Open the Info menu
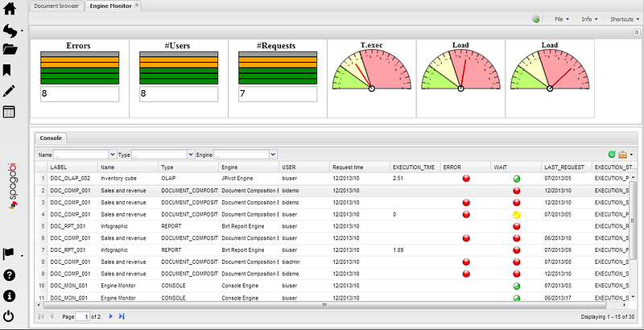644x330 pixels. click(x=589, y=19)
